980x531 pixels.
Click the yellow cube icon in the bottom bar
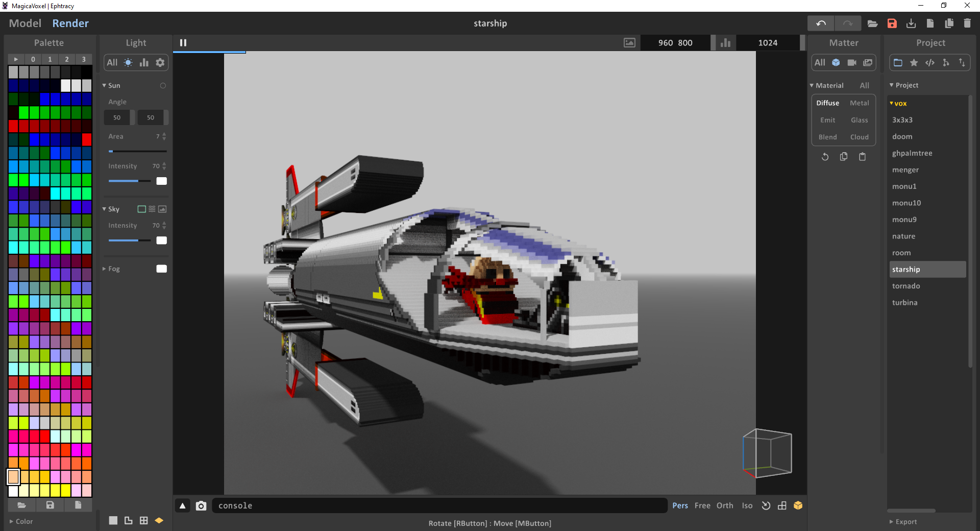798,505
